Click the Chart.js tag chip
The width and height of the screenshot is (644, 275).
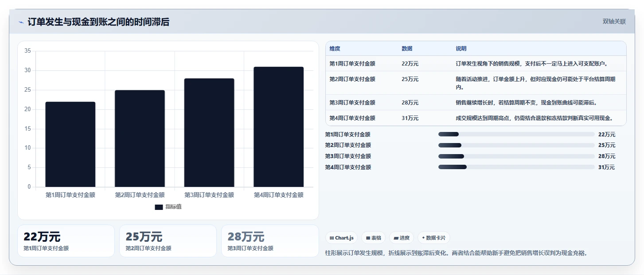[x=342, y=238]
